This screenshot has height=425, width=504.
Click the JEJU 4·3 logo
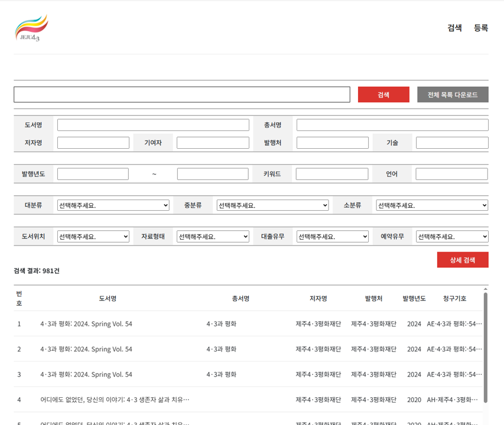click(31, 28)
